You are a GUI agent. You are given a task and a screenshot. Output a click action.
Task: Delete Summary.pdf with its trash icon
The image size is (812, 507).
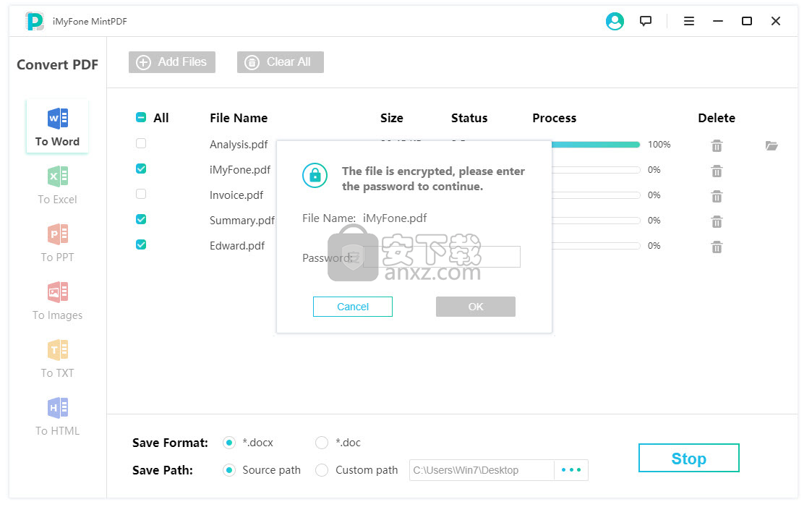click(717, 221)
